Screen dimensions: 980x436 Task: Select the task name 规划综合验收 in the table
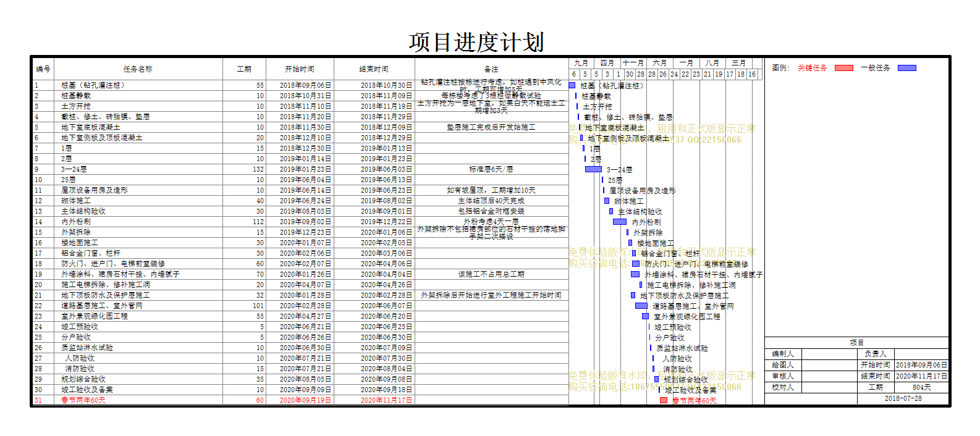(x=83, y=379)
